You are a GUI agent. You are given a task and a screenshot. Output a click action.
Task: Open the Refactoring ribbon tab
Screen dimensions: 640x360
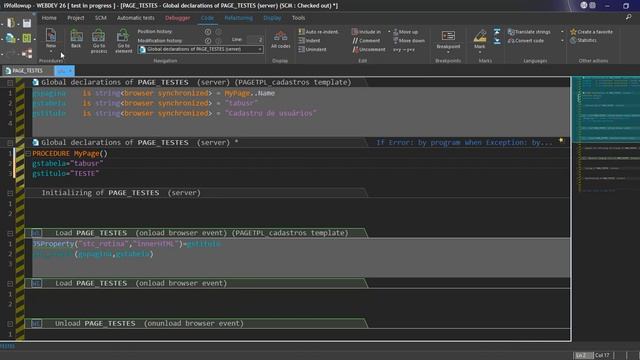click(x=238, y=18)
